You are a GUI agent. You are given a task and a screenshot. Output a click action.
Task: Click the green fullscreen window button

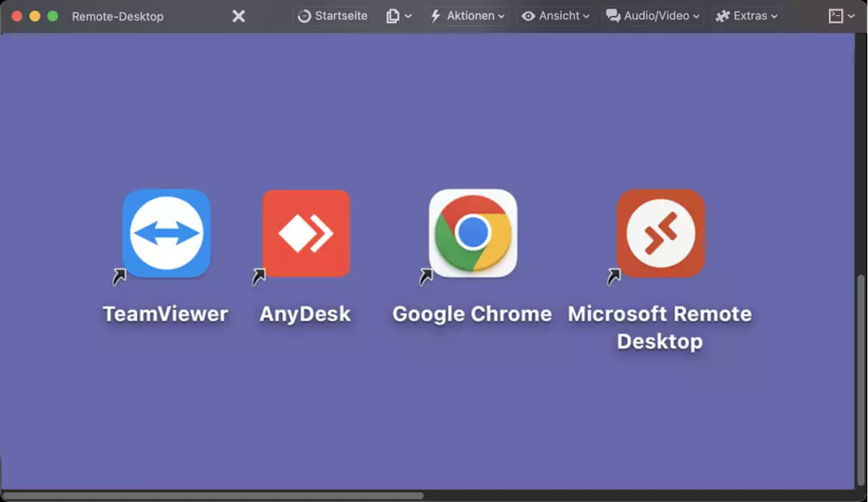pos(53,16)
